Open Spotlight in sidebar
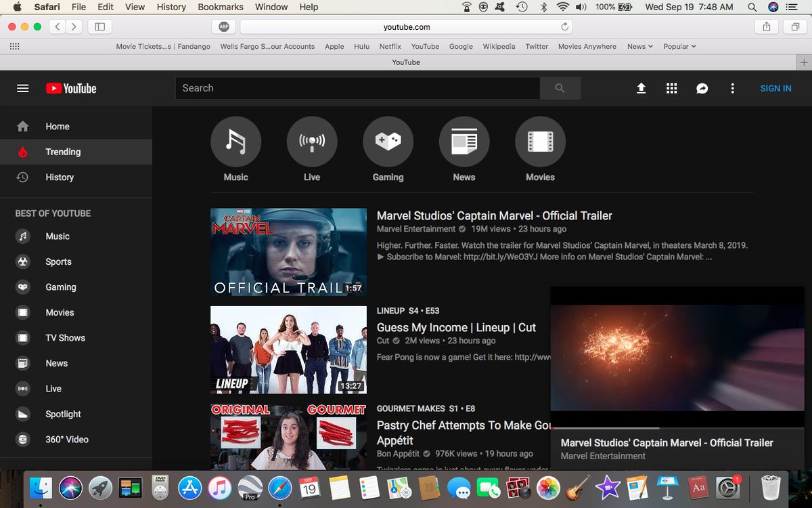Image resolution: width=812 pixels, height=508 pixels. coord(76,414)
